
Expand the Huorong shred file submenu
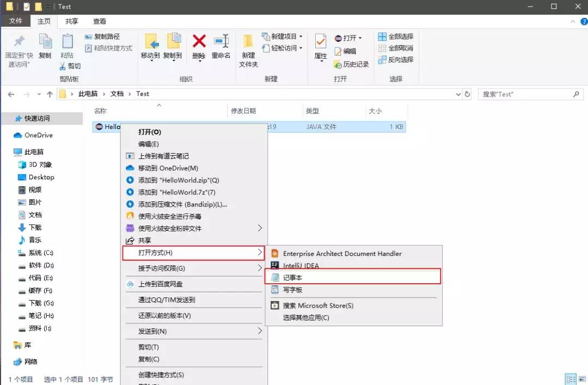click(x=193, y=228)
